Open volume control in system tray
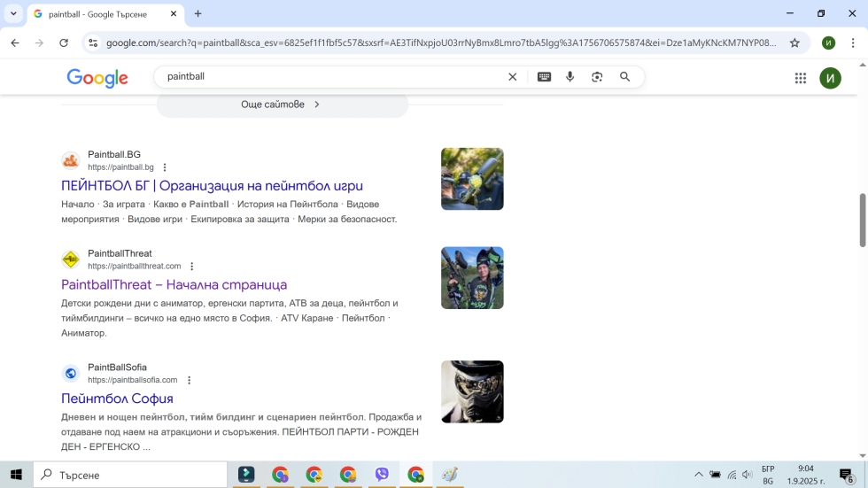This screenshot has height=488, width=868. point(748,475)
